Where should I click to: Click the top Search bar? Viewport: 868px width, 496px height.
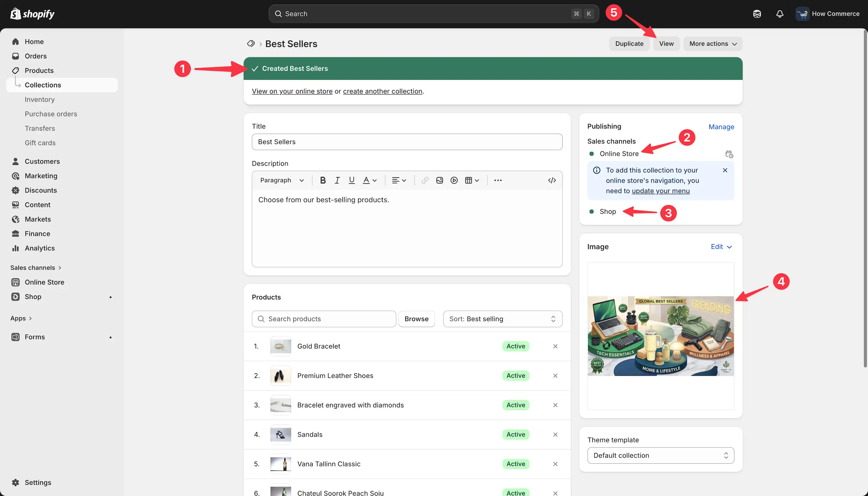(x=434, y=14)
